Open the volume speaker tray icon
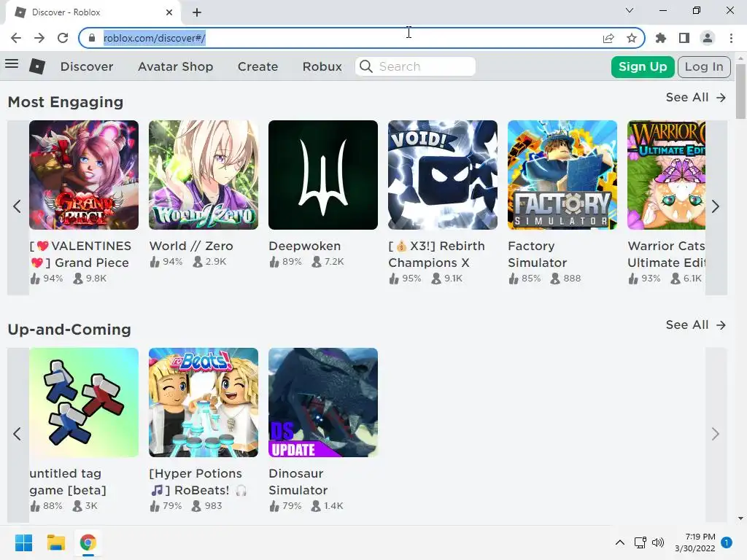This screenshot has height=560, width=747. 658,542
